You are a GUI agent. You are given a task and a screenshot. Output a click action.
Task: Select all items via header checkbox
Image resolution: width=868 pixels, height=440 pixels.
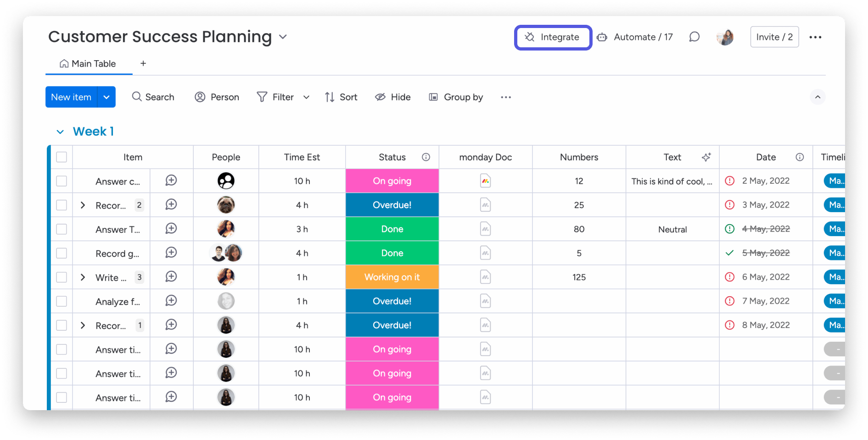click(62, 157)
